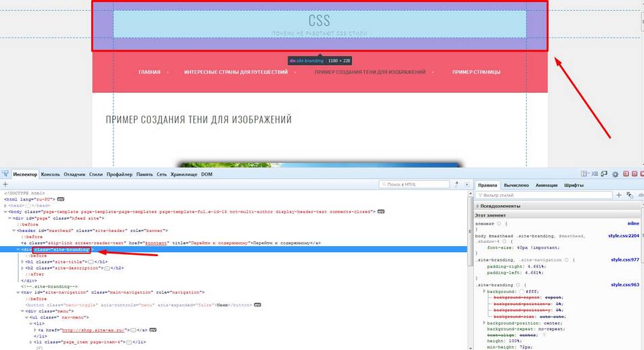Viewport: 644px width, 350px height.
Task: Click the ГЛАВНАЯ menu link on page
Action: click(150, 72)
